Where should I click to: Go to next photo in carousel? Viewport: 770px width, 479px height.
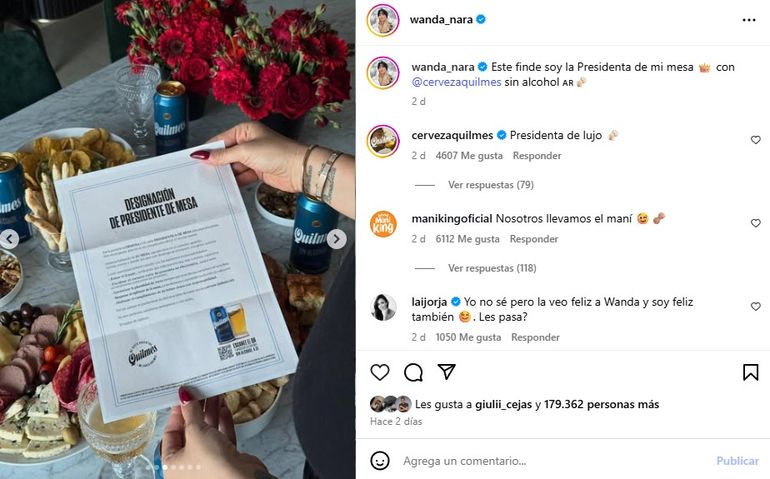click(336, 239)
